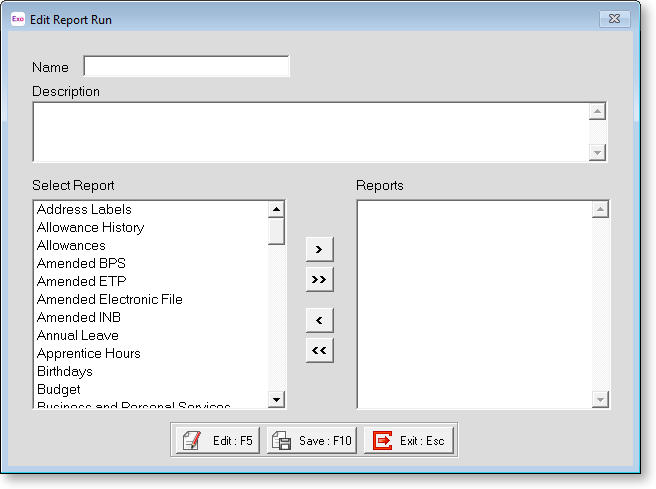Click scroll up arrow of Select Report list
The width and height of the screenshot is (656, 489).
276,210
